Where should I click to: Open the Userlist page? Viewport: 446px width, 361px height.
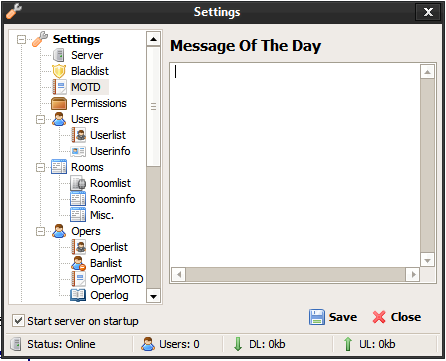(x=108, y=135)
